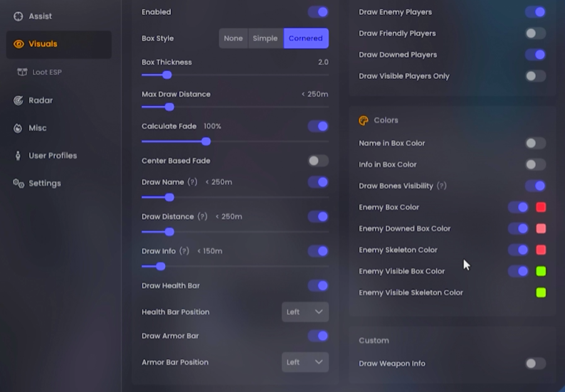Toggle Draw Health Bar off
The width and height of the screenshot is (565, 392).
[318, 286]
